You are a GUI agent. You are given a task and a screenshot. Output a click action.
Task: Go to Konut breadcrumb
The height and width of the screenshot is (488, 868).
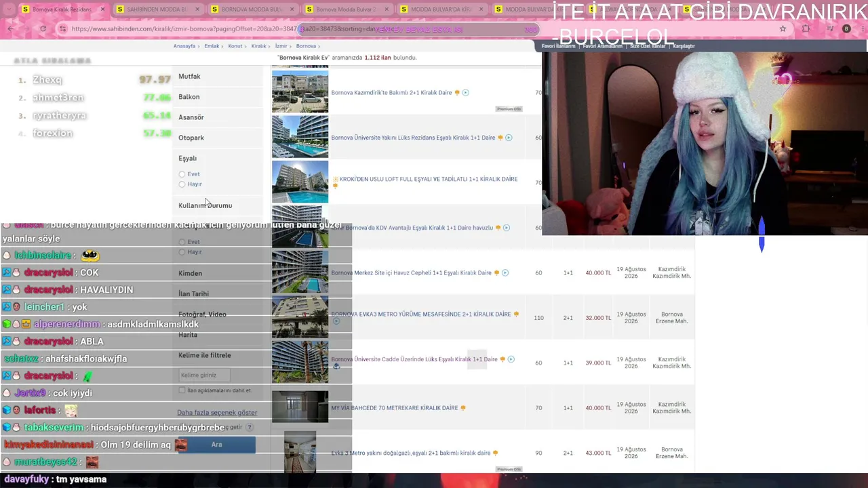pos(235,46)
